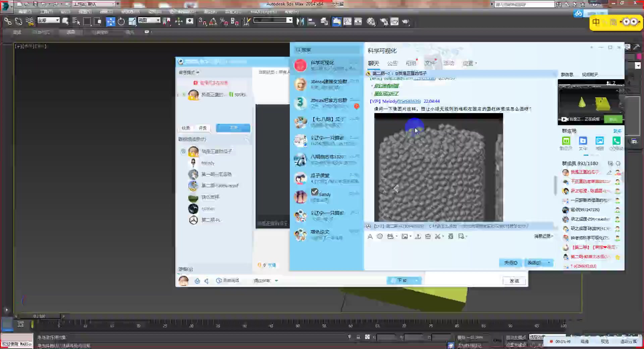Screen dimensions: 644x349
Task: Open send options arrow next to 发送
Action: click(549, 263)
